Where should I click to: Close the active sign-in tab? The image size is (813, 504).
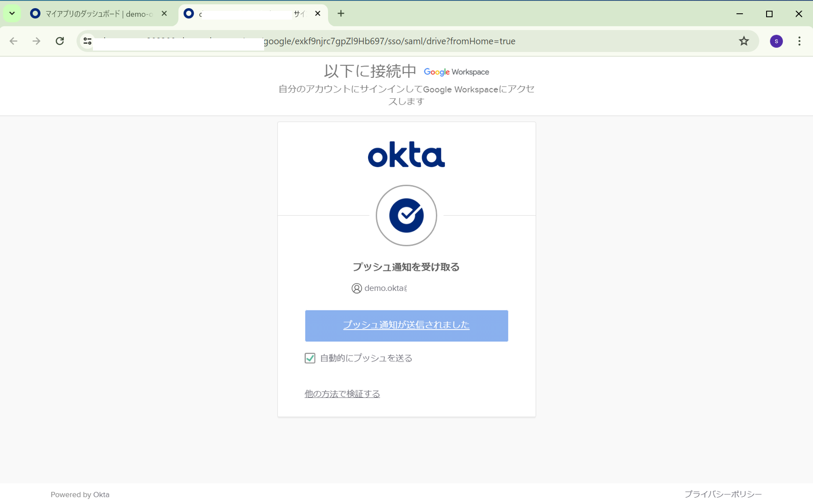[318, 14]
